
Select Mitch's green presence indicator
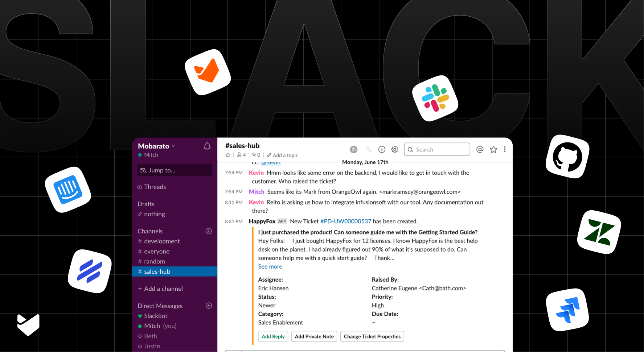point(140,155)
